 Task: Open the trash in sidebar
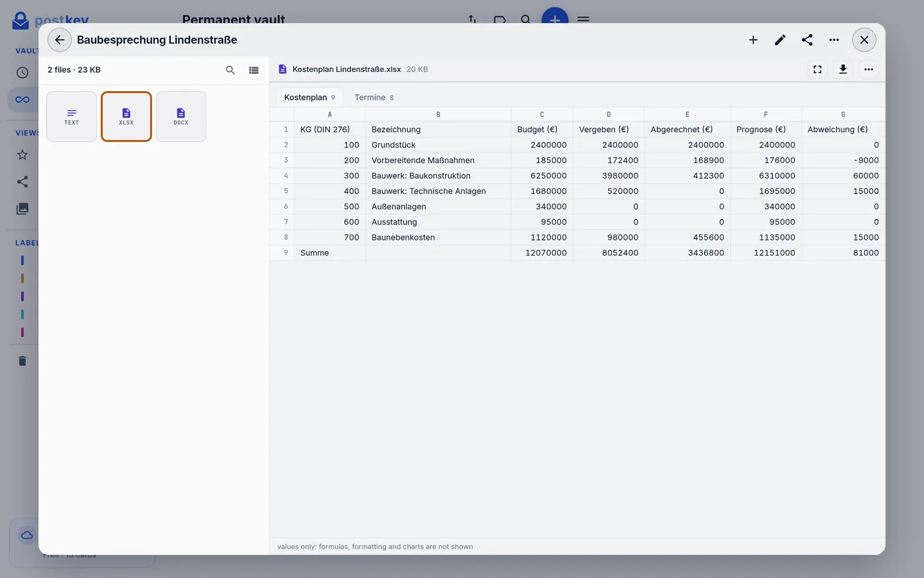click(22, 361)
